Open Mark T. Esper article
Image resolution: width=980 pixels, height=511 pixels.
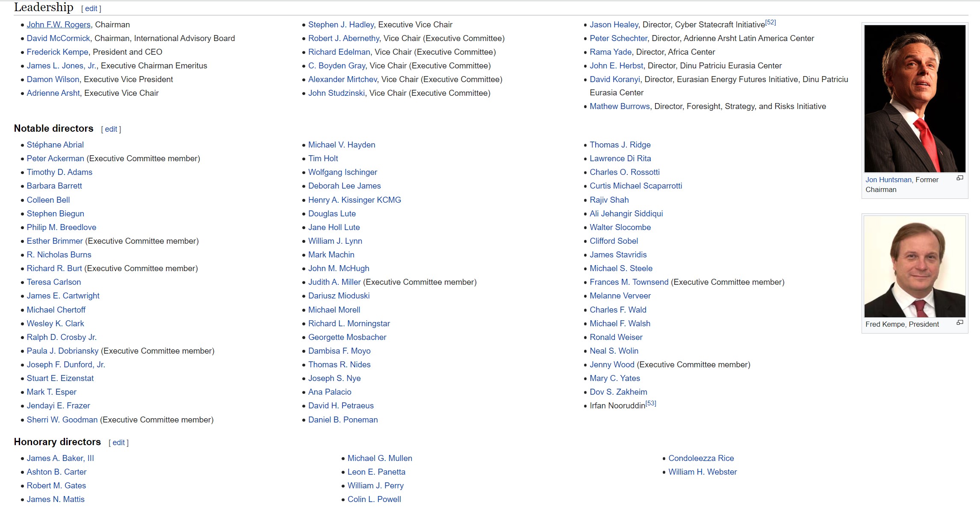point(52,392)
